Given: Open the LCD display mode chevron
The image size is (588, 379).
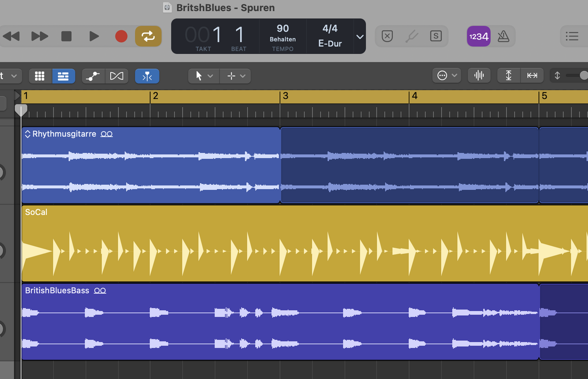Looking at the screenshot, I should (x=360, y=37).
